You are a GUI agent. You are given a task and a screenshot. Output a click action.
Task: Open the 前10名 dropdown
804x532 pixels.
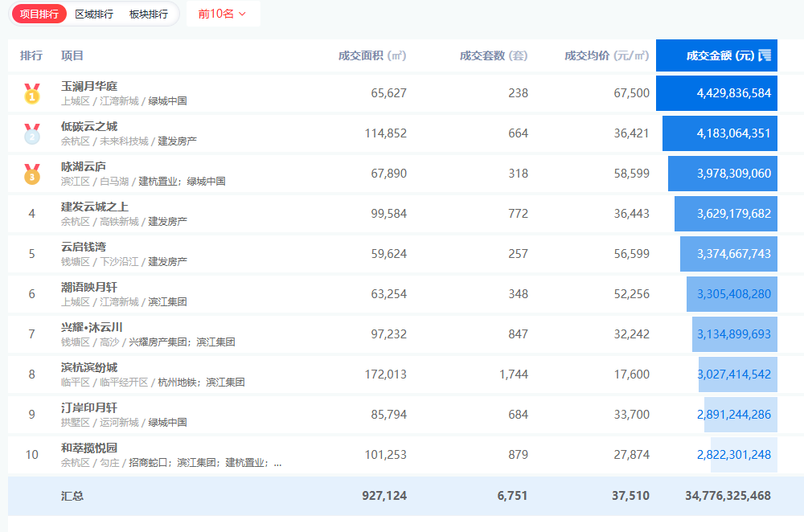223,14
